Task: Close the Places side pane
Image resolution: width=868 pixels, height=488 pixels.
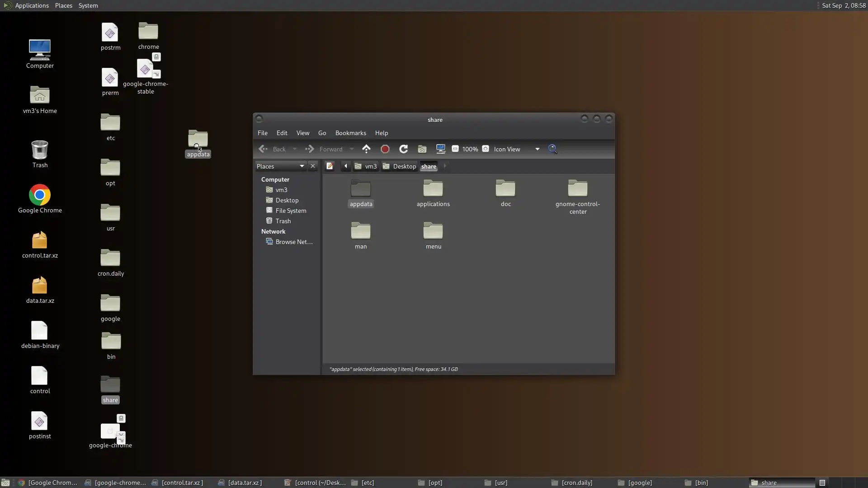Action: pyautogui.click(x=313, y=166)
